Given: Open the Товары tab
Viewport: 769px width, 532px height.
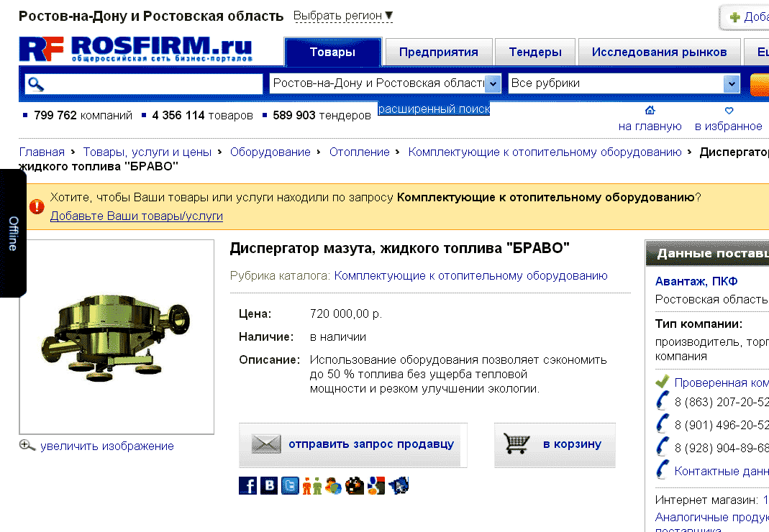Looking at the screenshot, I should [332, 52].
